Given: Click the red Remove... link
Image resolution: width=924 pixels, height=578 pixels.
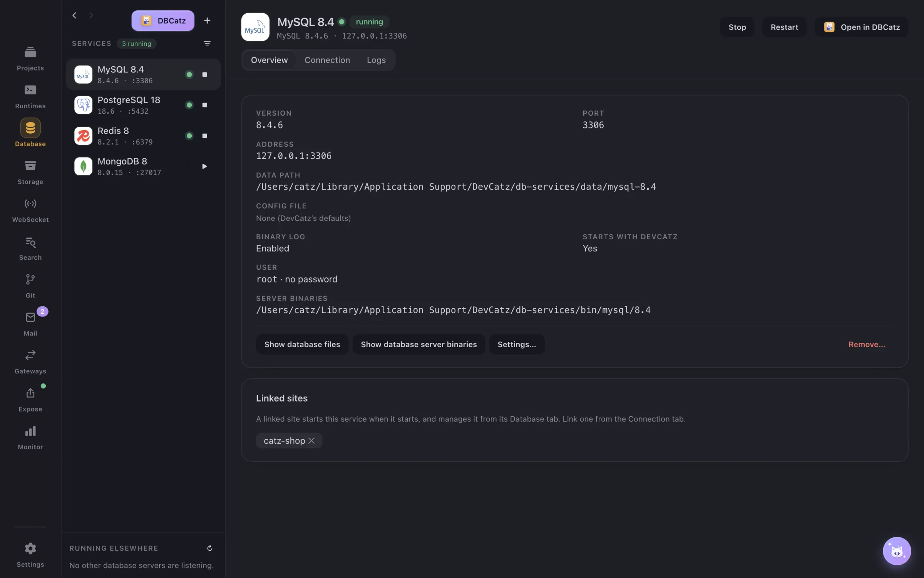Looking at the screenshot, I should point(867,344).
